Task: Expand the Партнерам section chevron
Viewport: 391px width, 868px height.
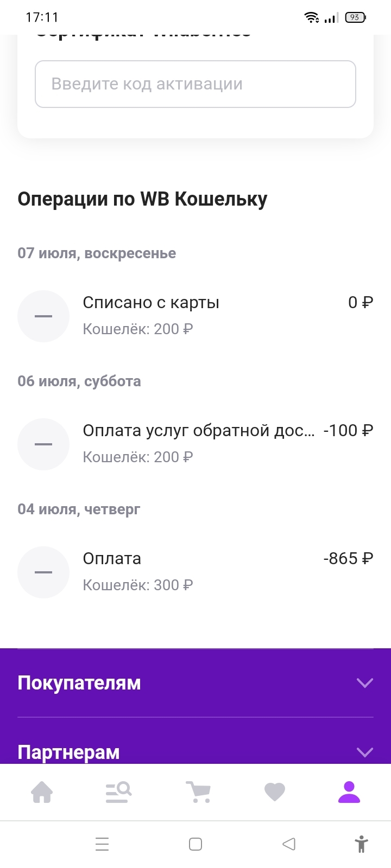Action: (x=365, y=752)
